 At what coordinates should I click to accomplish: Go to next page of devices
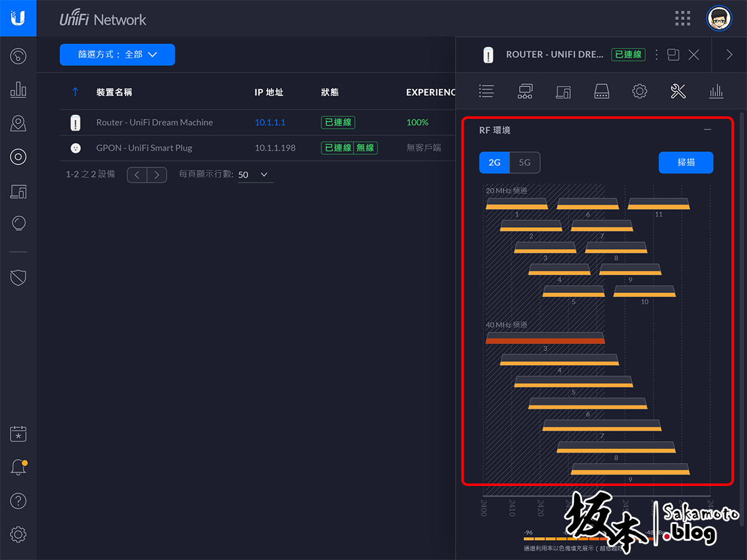point(157,175)
